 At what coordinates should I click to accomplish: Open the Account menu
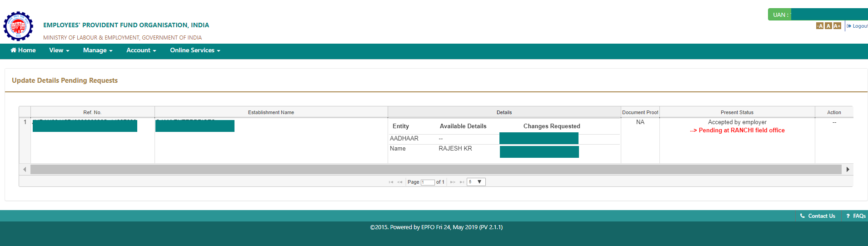point(141,50)
